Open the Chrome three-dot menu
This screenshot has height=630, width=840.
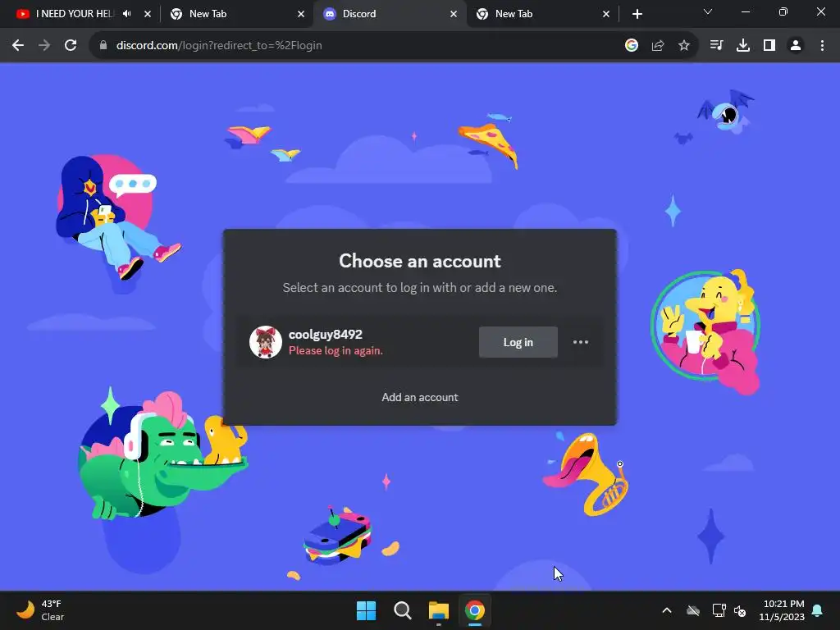pos(822,46)
